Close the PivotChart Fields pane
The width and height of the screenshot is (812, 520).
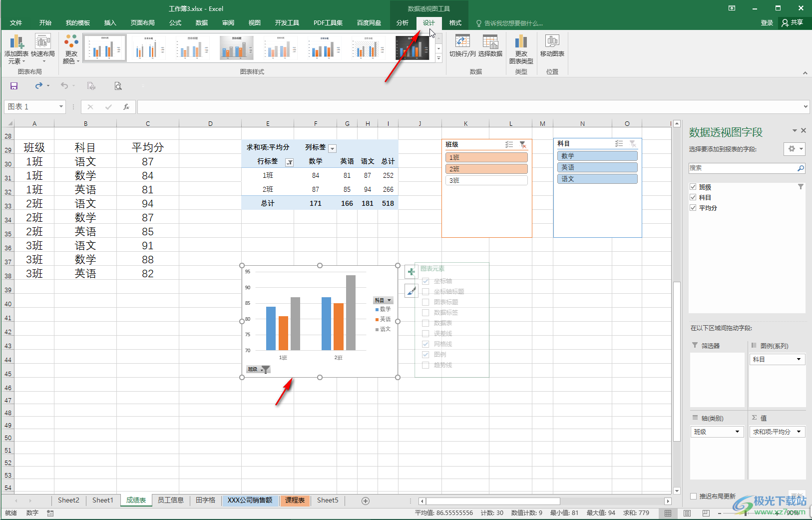click(804, 130)
